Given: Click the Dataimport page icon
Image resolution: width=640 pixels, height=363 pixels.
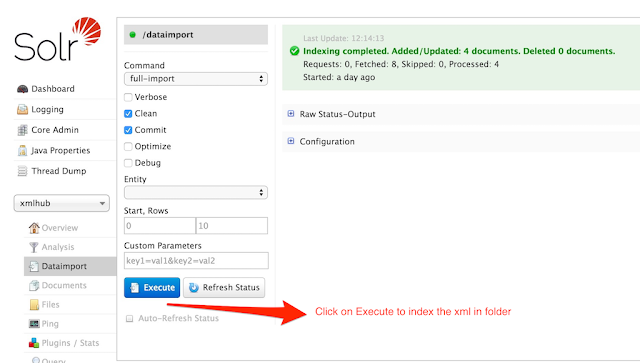Looking at the screenshot, I should (x=34, y=266).
